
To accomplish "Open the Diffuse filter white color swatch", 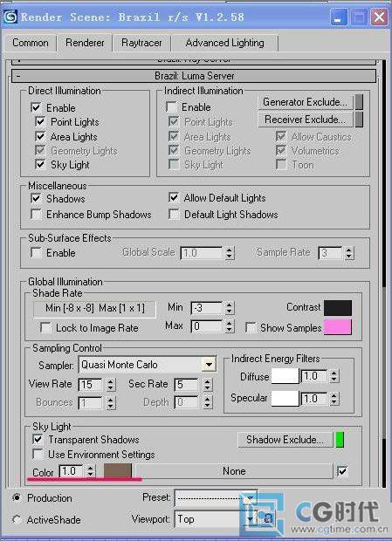I will [x=285, y=376].
